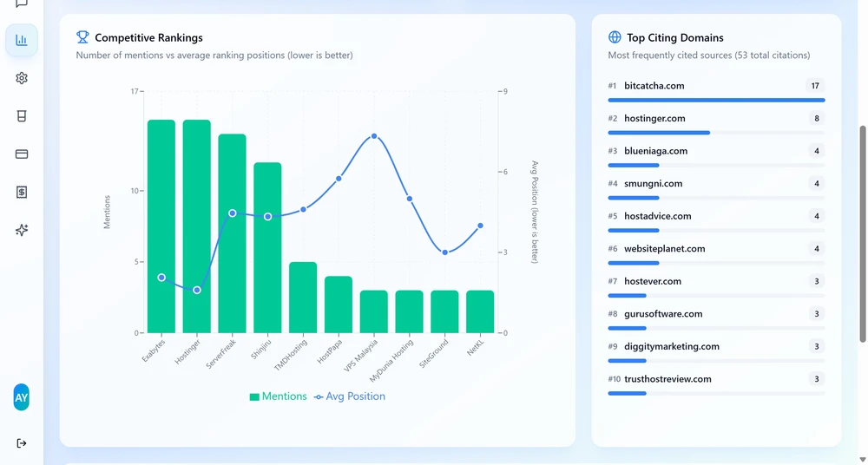Click the 17 citation count badge
Viewport: 868px width, 465px height.
(x=815, y=86)
